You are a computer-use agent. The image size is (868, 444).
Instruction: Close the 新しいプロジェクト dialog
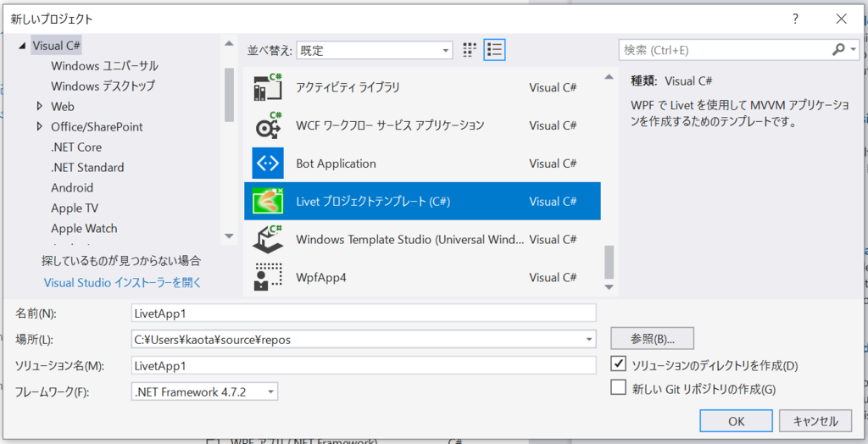(x=842, y=19)
